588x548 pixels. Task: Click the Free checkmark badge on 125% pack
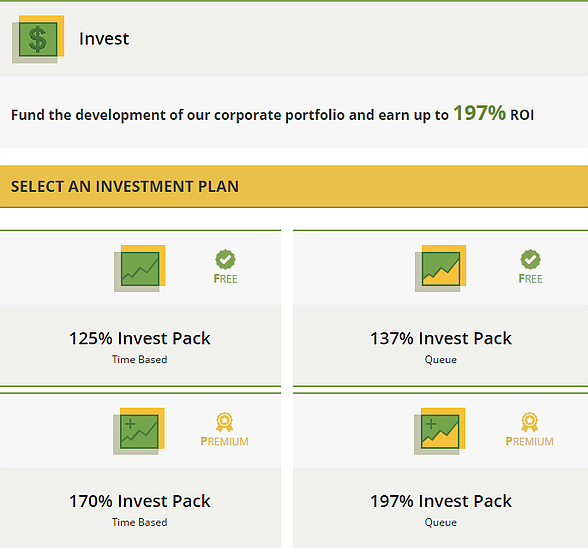225,259
